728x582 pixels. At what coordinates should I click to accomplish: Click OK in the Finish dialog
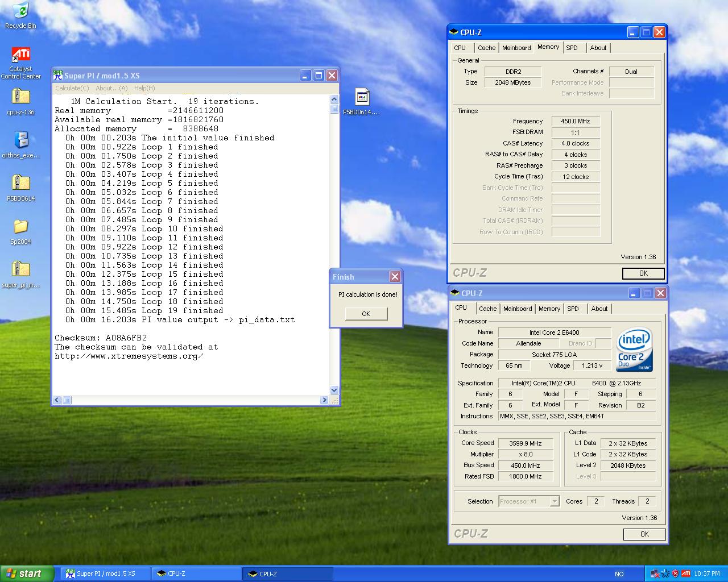tap(366, 314)
